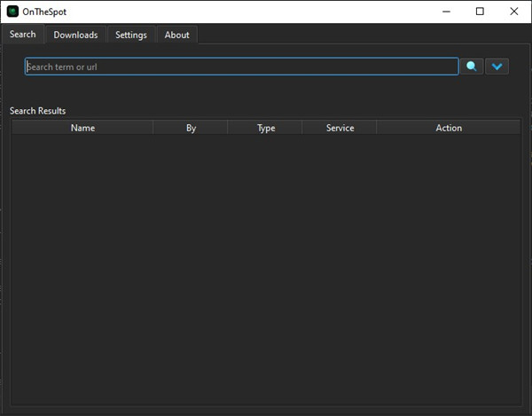Select the By column header

click(191, 128)
